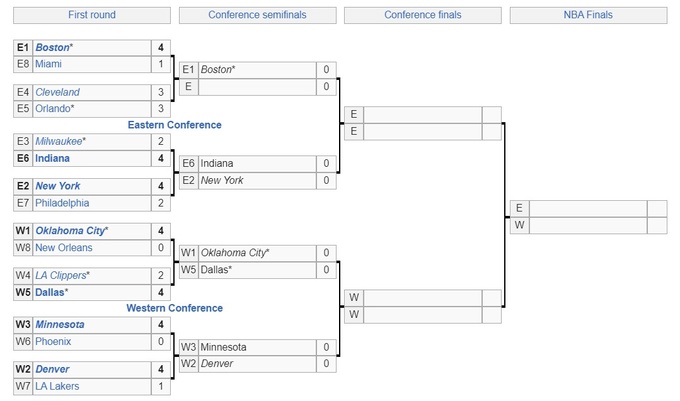The height and width of the screenshot is (401, 680).
Task: Click the Western Conference label
Action: (x=175, y=308)
